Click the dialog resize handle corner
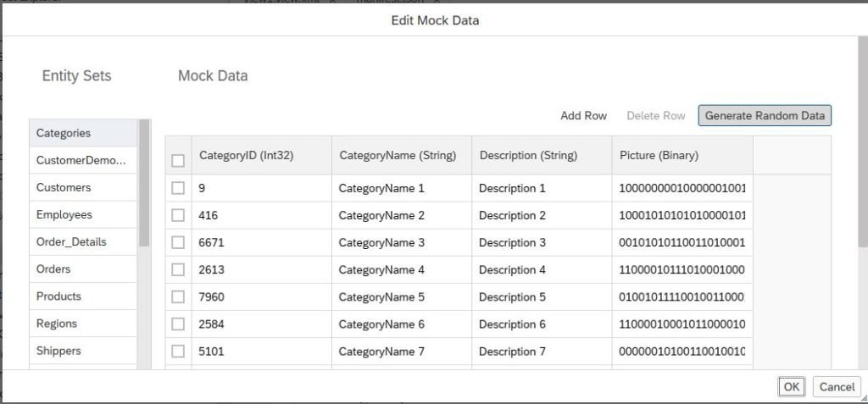The height and width of the screenshot is (404, 868). point(864,397)
